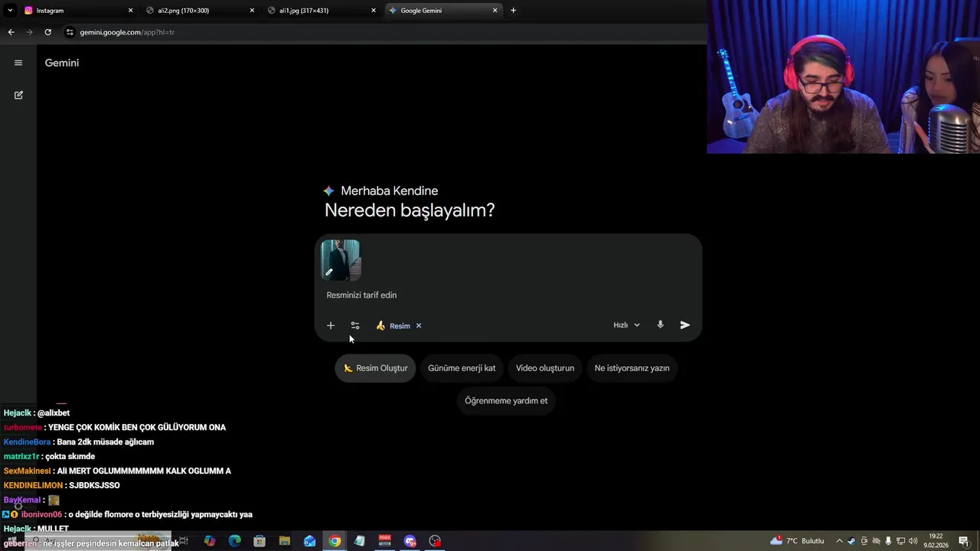980x551 pixels.
Task: Open a new browser tab
Action: 513,11
